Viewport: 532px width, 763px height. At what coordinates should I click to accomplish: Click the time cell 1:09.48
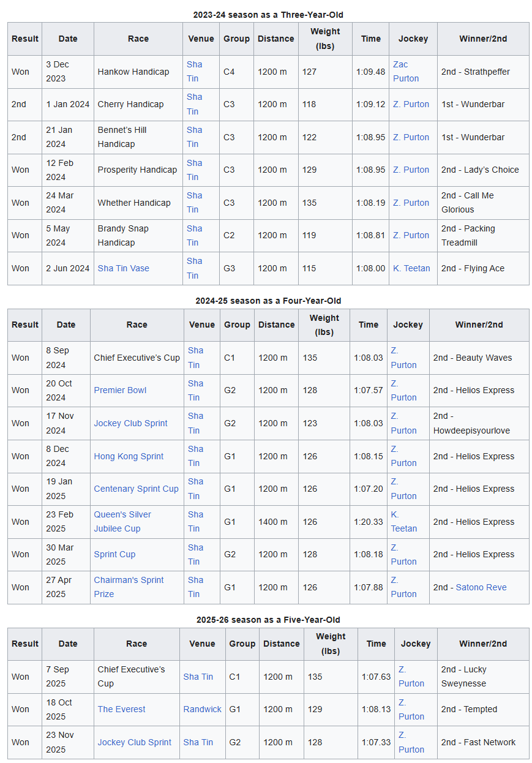point(370,72)
